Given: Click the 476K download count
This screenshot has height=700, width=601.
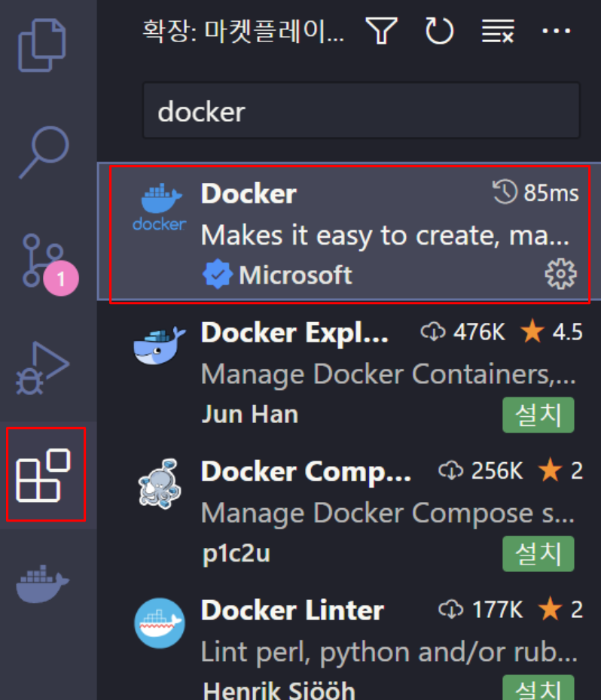Looking at the screenshot, I should point(462,332).
